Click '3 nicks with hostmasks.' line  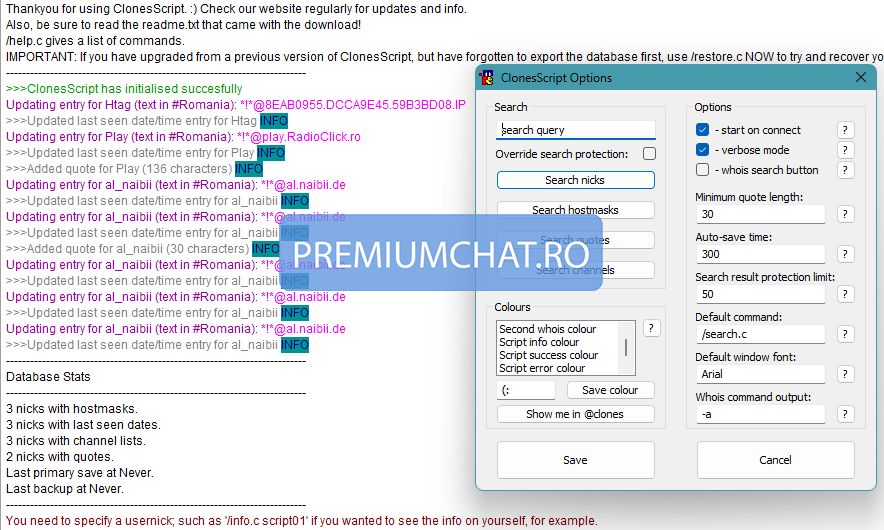click(x=72, y=409)
